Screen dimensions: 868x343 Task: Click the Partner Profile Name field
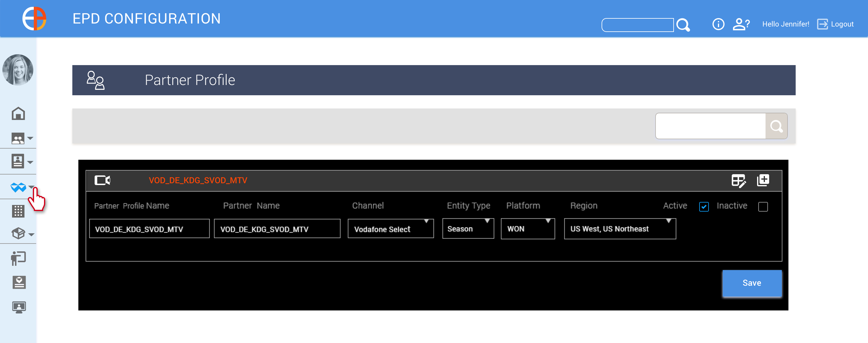[149, 229]
